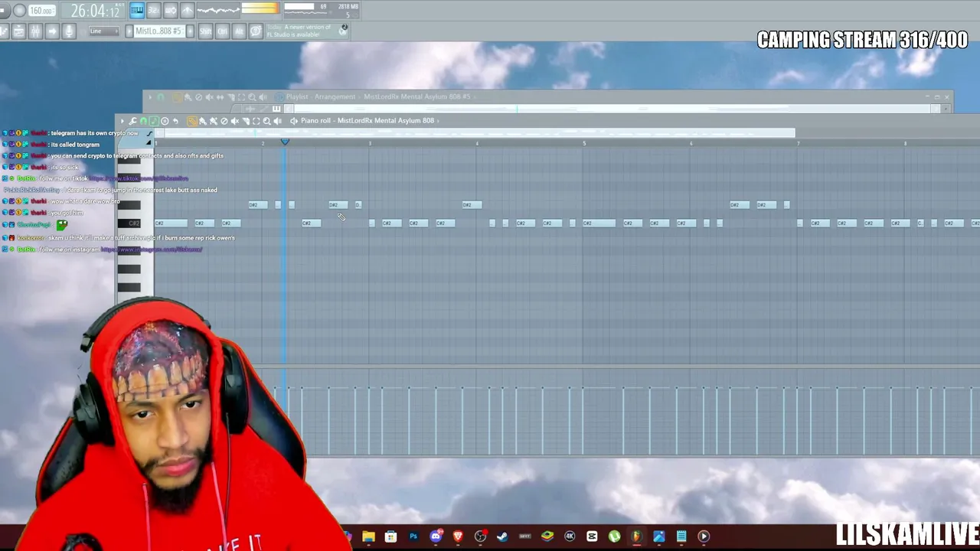Open the pattern options arrow before the pattern name
The width and height of the screenshot is (980, 551).
point(129,31)
